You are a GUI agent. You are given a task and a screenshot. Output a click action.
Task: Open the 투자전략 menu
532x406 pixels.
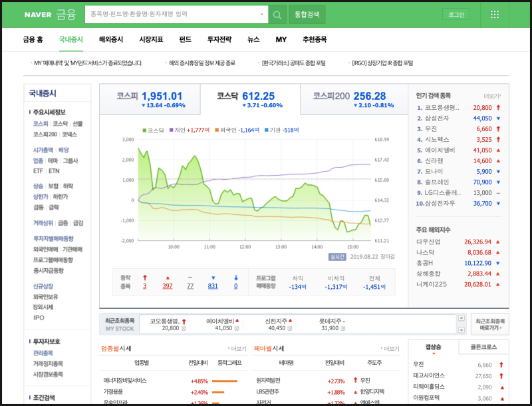219,39
